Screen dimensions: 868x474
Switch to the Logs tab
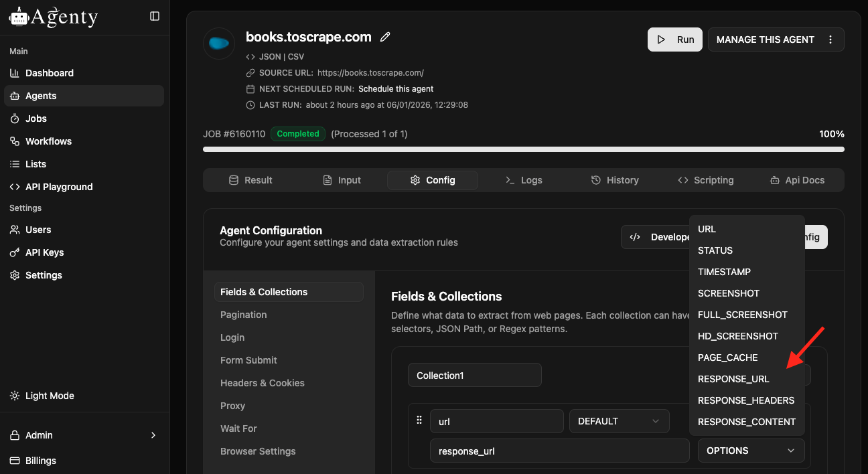pyautogui.click(x=524, y=180)
